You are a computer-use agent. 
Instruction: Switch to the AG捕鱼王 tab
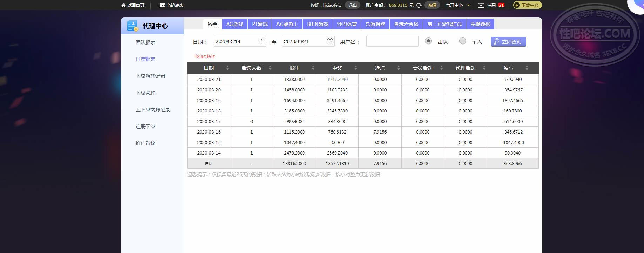[x=287, y=24]
